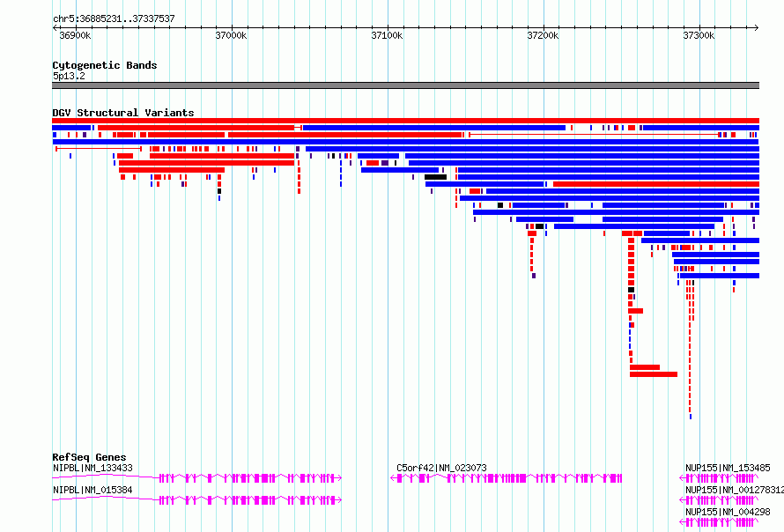Click the NUP155 NM_153485 magenta gene model
Image resolution: width=784 pixels, height=532 pixels.
tap(719, 478)
